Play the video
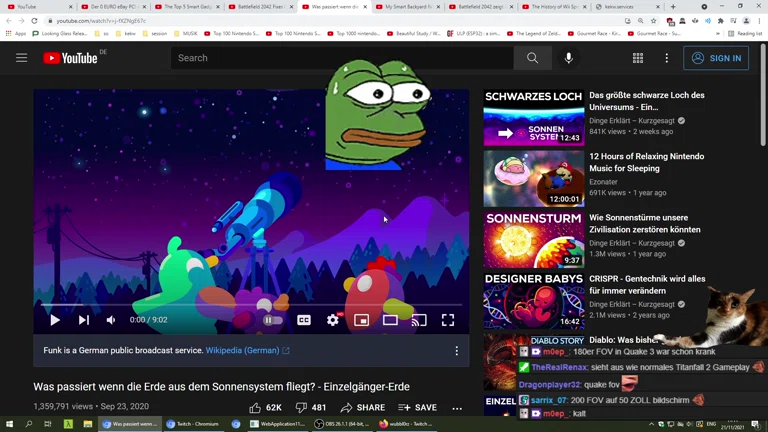This screenshot has width=768, height=432. pos(55,320)
